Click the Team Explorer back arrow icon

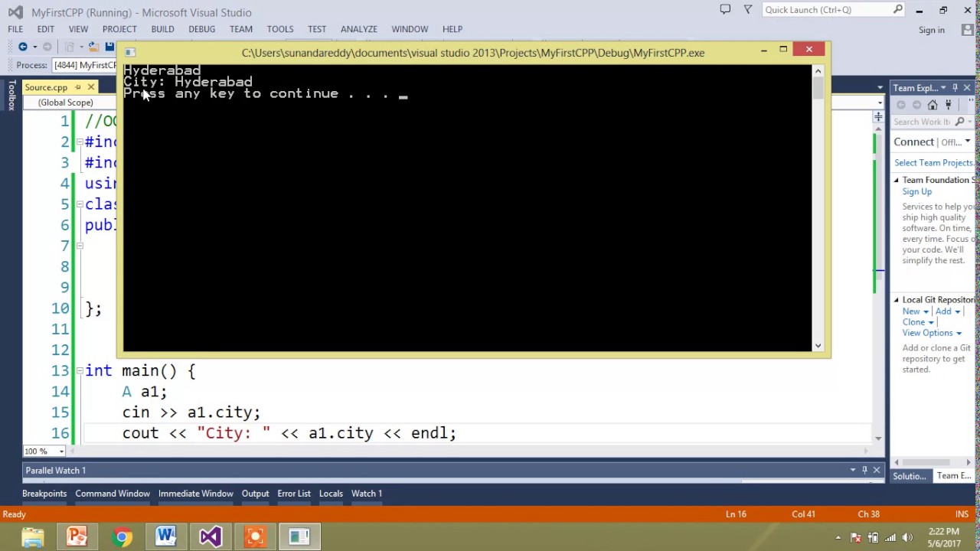click(901, 105)
